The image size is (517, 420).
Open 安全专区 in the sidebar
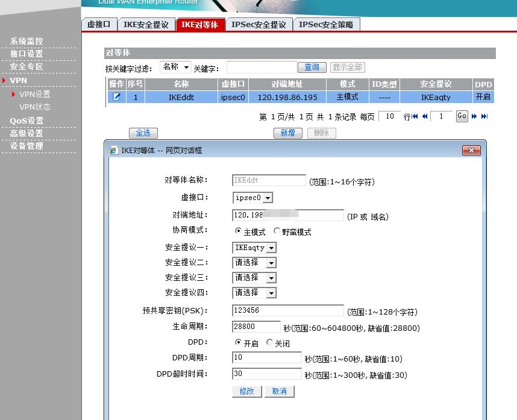click(27, 66)
